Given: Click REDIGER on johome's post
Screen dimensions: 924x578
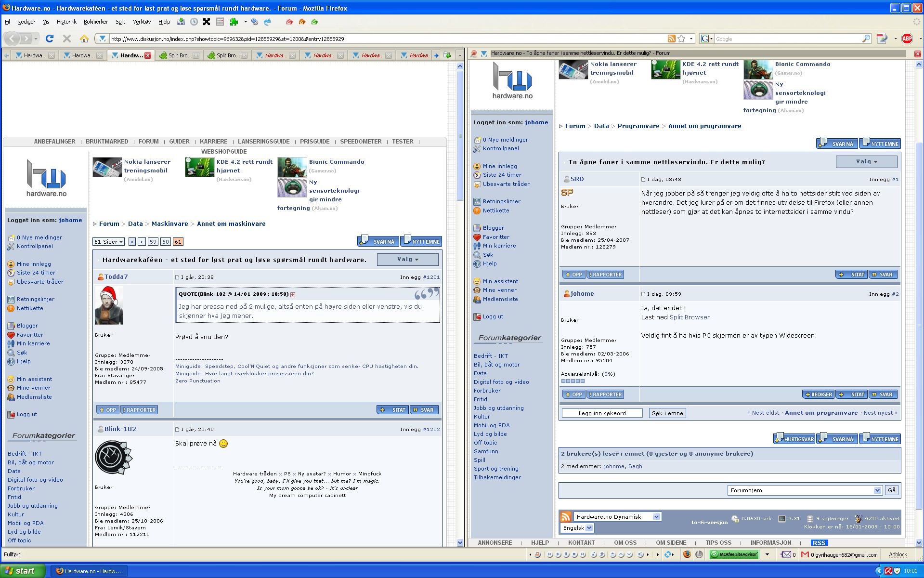Looking at the screenshot, I should pos(818,394).
